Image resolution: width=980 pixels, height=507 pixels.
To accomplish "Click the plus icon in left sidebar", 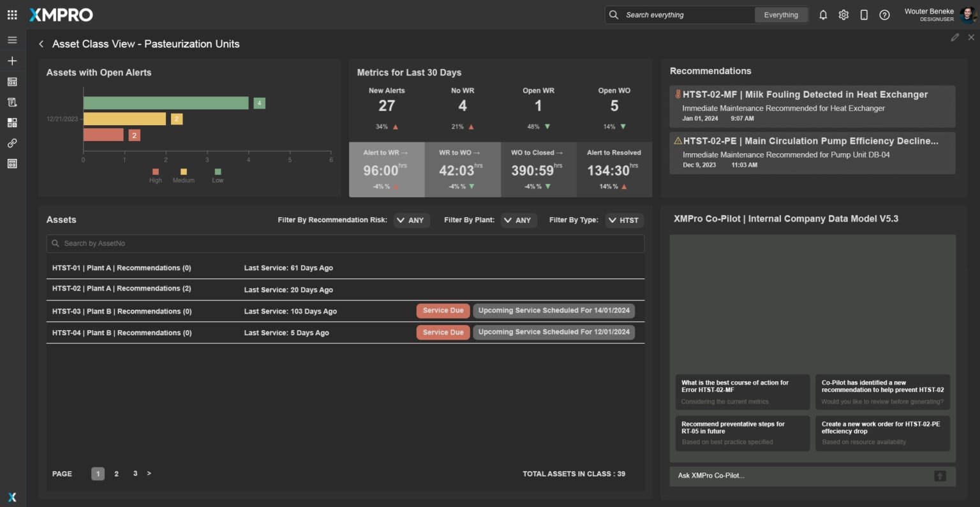I will 12,61.
